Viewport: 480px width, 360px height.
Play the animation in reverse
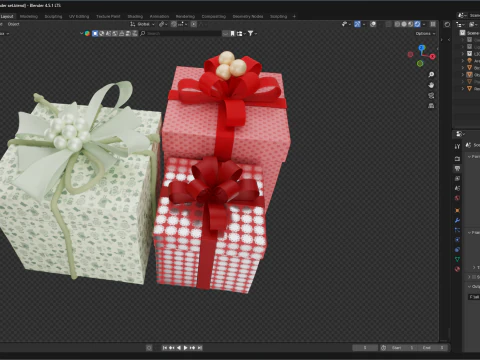(x=179, y=348)
